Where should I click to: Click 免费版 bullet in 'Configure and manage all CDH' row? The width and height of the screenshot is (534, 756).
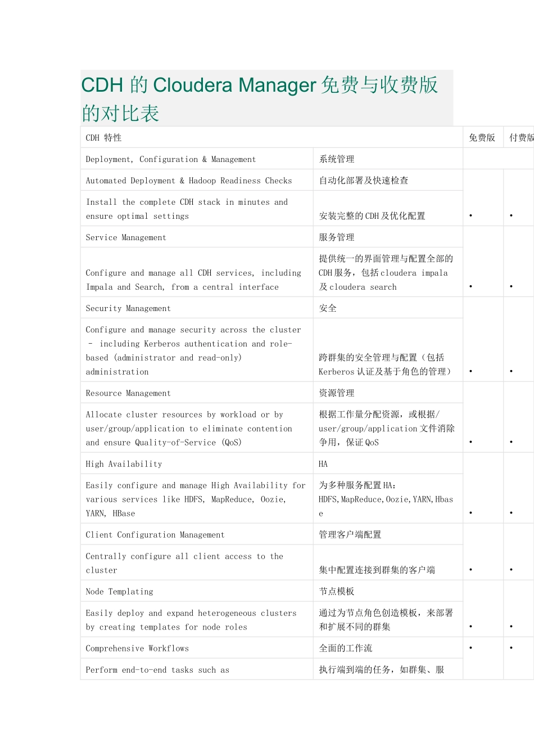pyautogui.click(x=471, y=287)
